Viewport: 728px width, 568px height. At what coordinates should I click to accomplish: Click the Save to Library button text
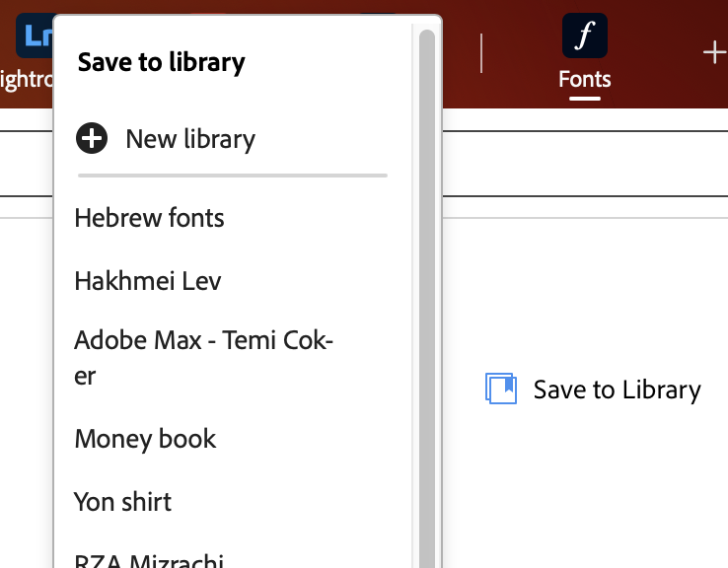point(617,389)
